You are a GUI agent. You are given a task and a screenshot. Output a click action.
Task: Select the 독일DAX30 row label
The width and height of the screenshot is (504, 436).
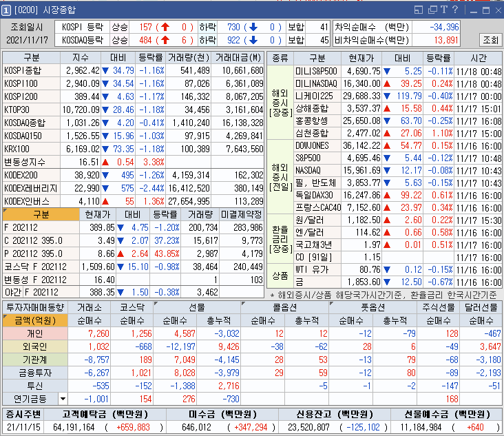point(317,195)
